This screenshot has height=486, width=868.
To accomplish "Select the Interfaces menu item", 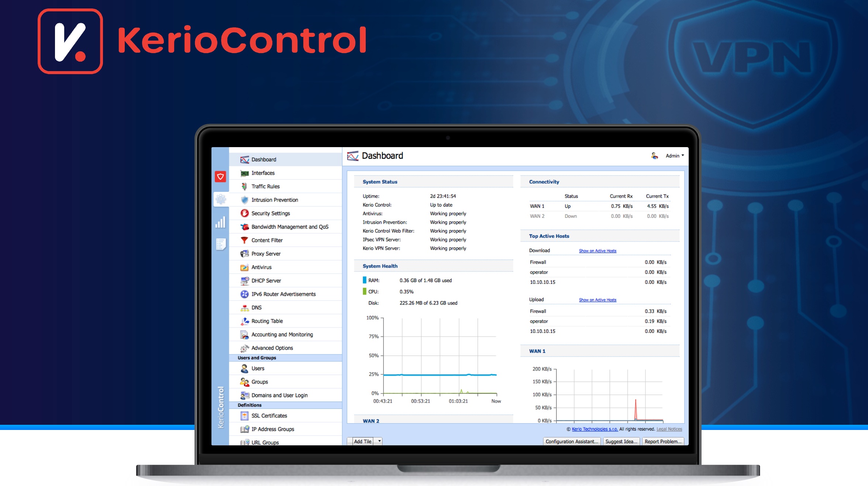I will [x=262, y=173].
